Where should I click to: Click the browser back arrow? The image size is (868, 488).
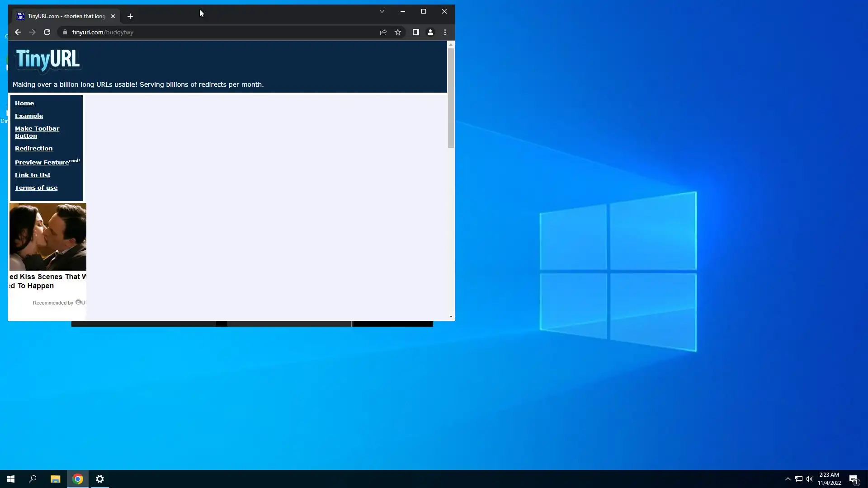point(18,32)
